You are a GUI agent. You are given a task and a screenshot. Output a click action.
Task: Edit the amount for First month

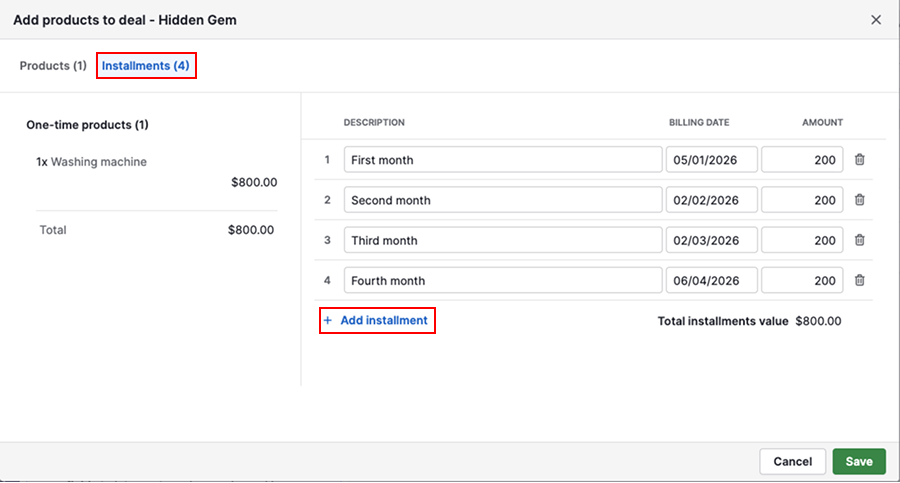(x=802, y=160)
